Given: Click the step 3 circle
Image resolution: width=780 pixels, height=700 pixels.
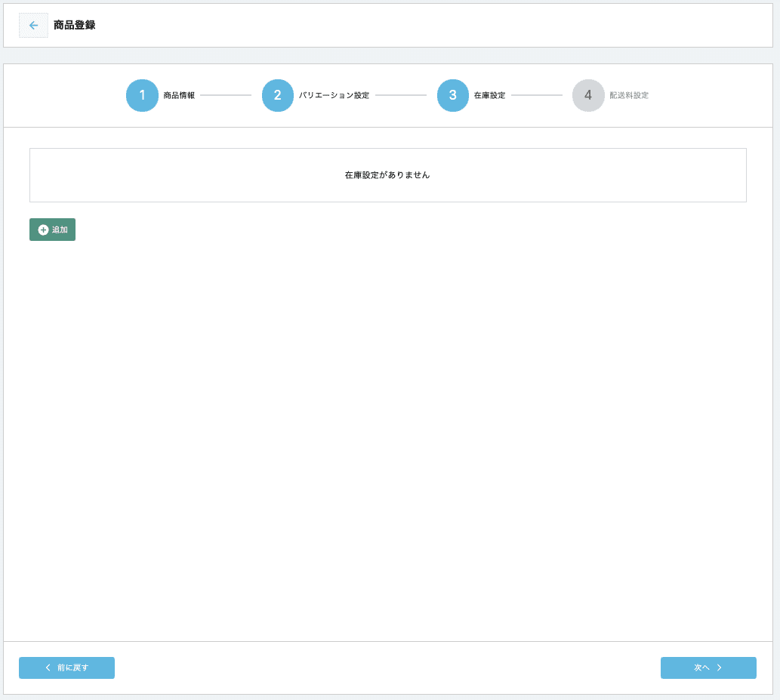Looking at the screenshot, I should click(453, 96).
